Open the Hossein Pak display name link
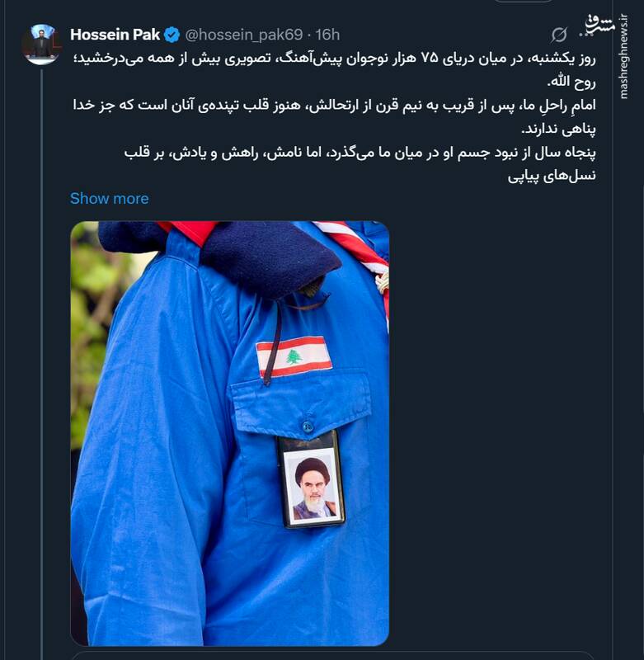Screen dimensions: 644x660 pos(115,35)
